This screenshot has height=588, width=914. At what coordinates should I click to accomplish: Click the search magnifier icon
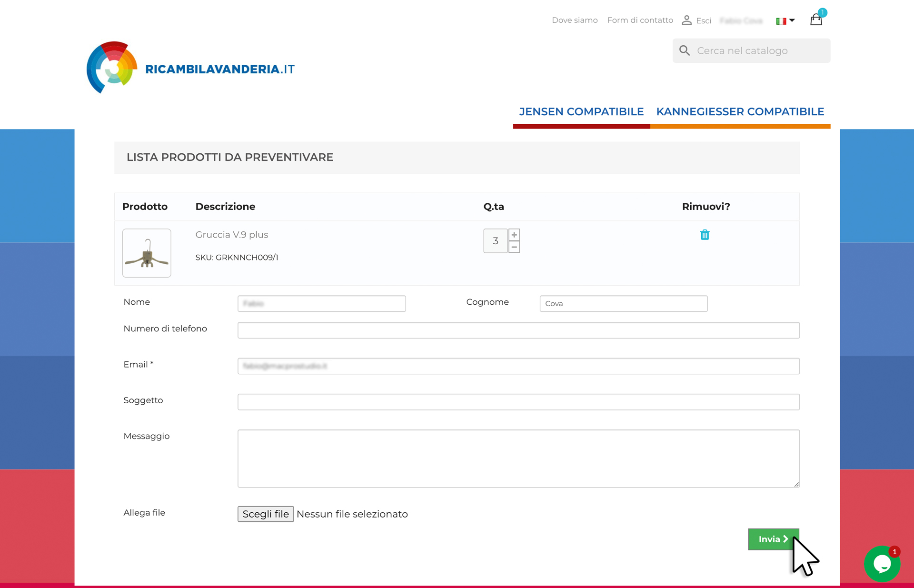coord(685,50)
